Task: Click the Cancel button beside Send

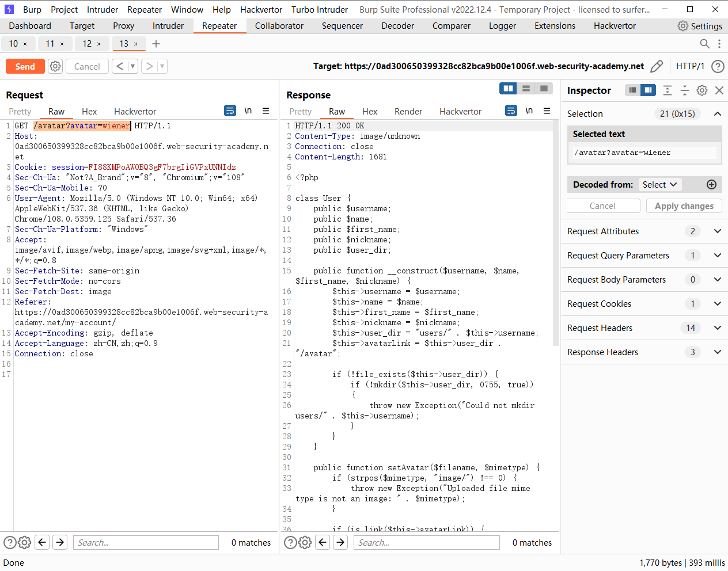Action: click(87, 66)
